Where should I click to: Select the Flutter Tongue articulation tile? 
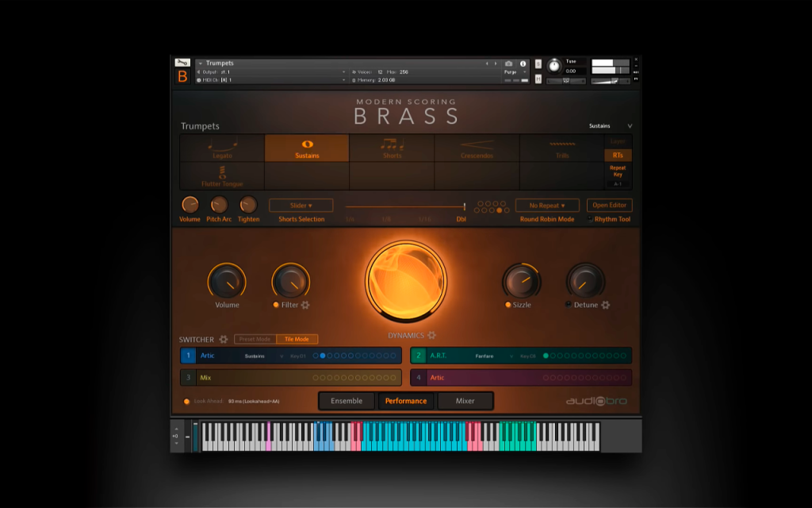222,176
